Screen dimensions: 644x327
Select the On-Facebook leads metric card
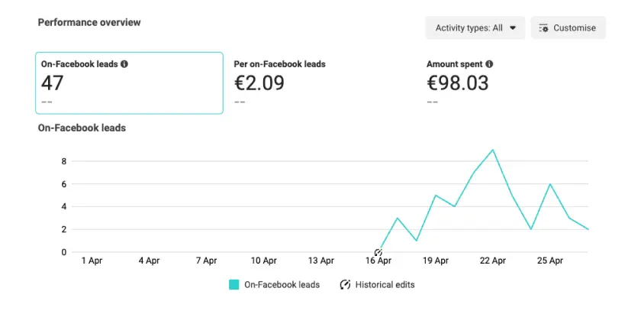(x=130, y=83)
